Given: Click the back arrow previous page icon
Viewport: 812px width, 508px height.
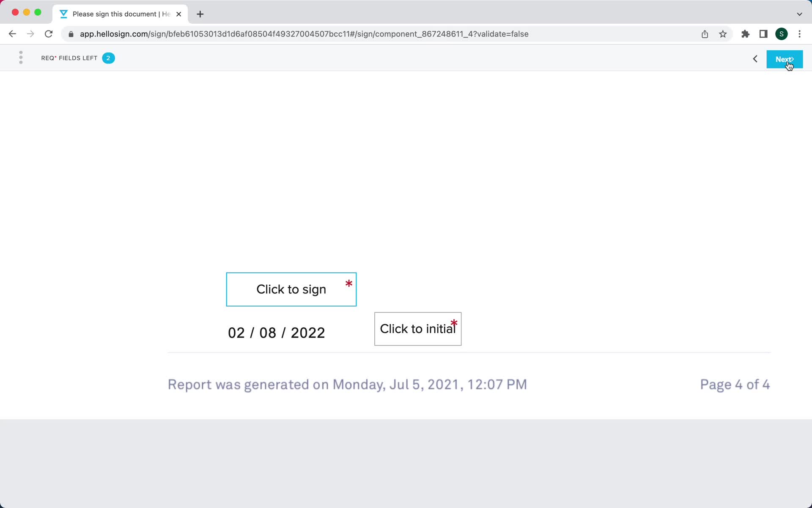Looking at the screenshot, I should pyautogui.click(x=755, y=58).
